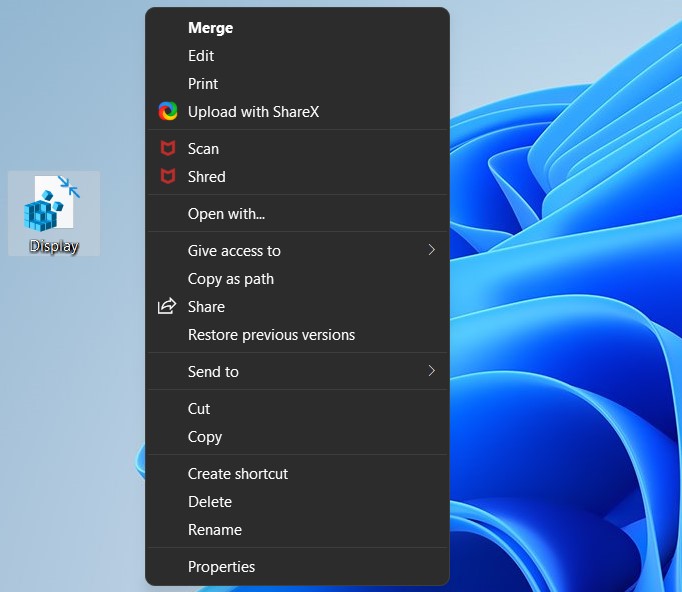Delete the Display file via menu

pyautogui.click(x=210, y=502)
